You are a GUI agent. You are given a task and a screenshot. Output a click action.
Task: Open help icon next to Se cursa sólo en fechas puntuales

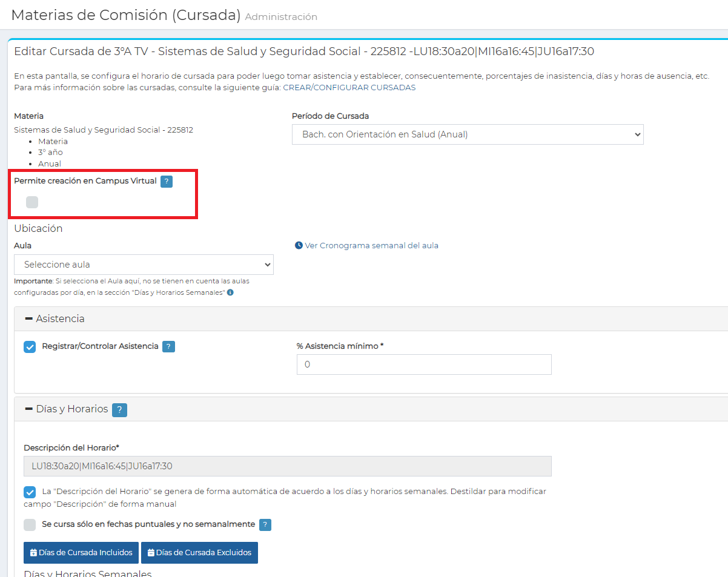click(x=265, y=525)
